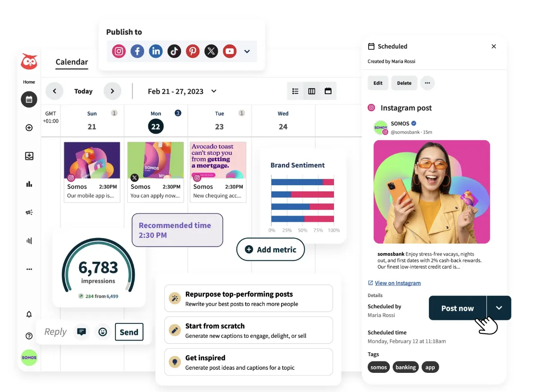Expand the Publish to networks dropdown
The height and width of the screenshot is (392, 538).
click(x=247, y=52)
